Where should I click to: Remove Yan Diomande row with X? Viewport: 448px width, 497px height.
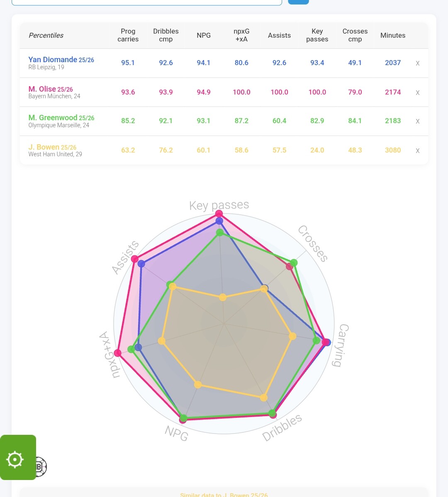point(417,63)
